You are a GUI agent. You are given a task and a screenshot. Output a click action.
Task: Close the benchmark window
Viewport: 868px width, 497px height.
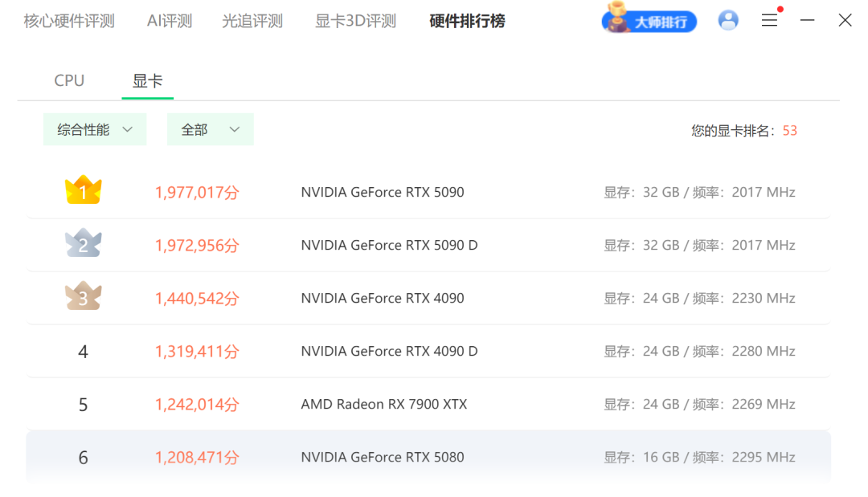tap(845, 20)
